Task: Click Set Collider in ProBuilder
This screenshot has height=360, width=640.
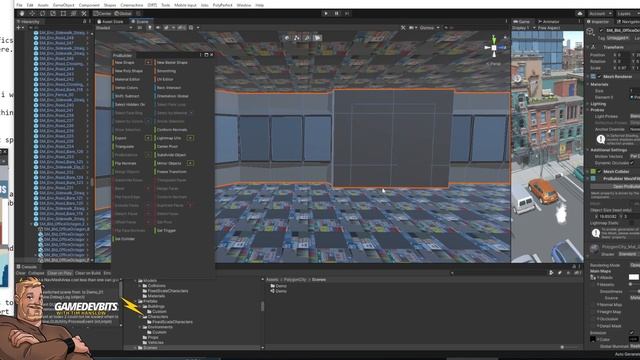Action: 125,239
